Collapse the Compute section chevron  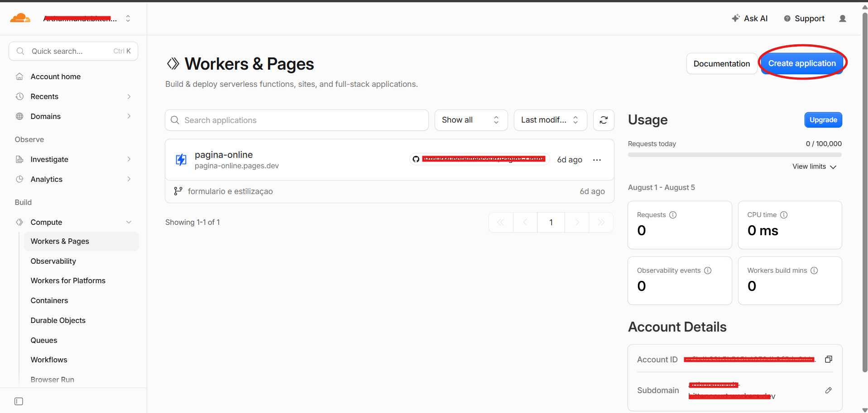[x=129, y=222]
